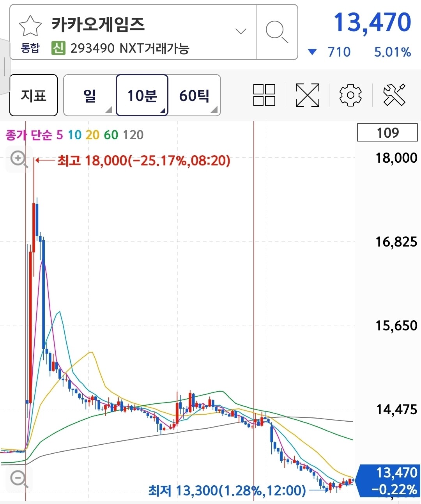The image size is (421, 504).
Task: Click the 종가 단순 moving average label
Action: [28, 135]
